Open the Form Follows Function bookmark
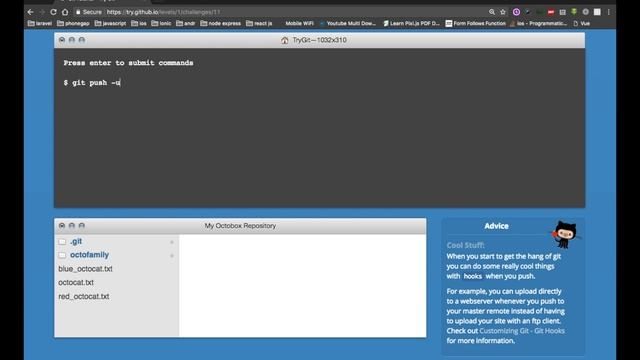The height and width of the screenshot is (360, 640). (476, 23)
